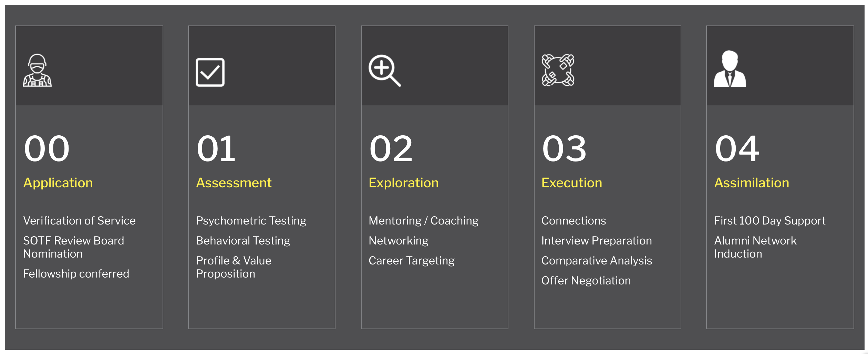The image size is (868, 354).
Task: Select Interview Preparation item
Action: [597, 241]
